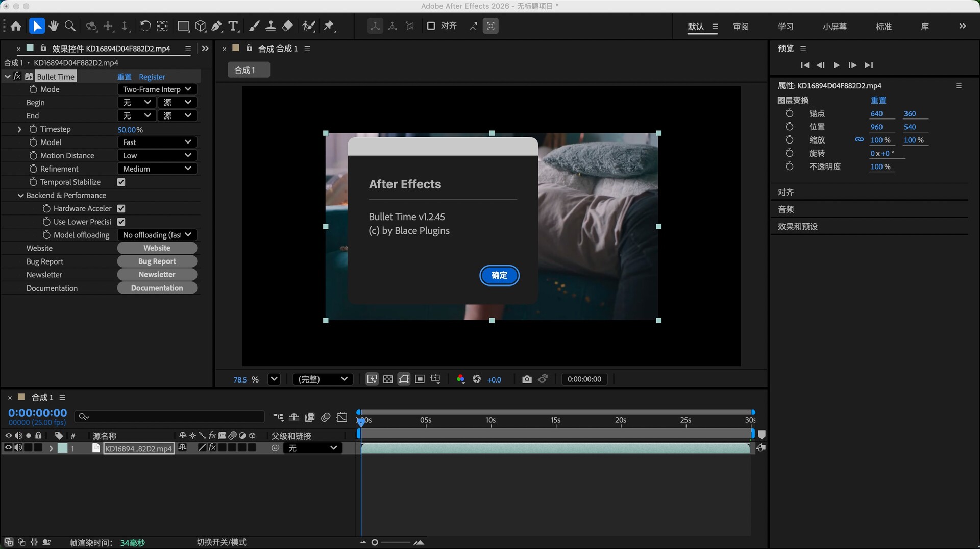Select the Puppet Pin tool
The height and width of the screenshot is (549, 980).
(x=329, y=26)
